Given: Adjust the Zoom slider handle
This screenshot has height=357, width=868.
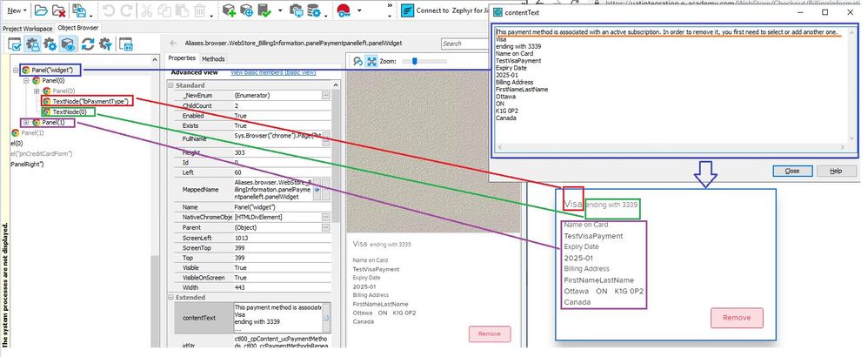Looking at the screenshot, I should click(x=416, y=61).
